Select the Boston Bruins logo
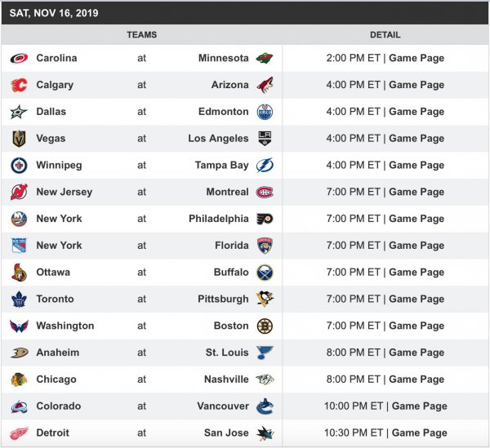Viewport: 490px width, 448px height. click(265, 326)
